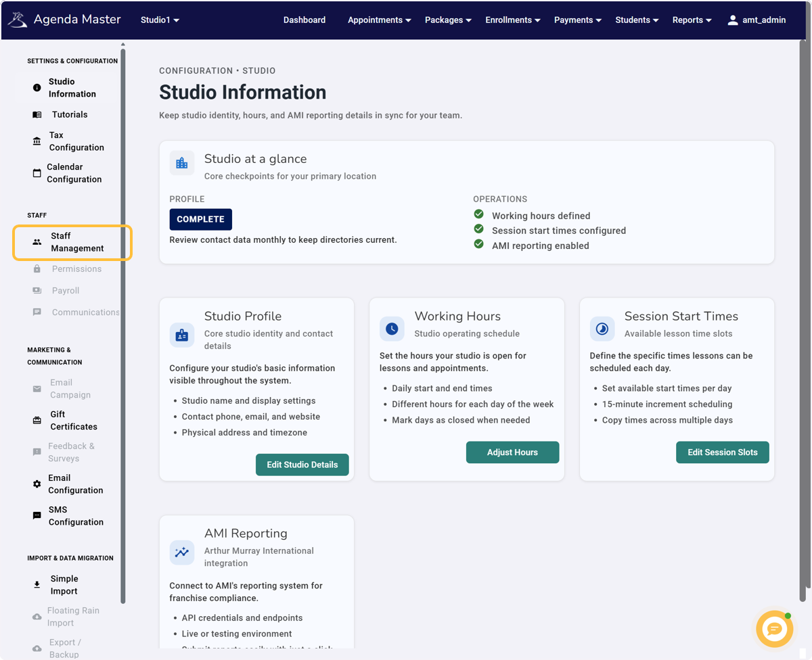Click the Session Start Times icon
This screenshot has width=812, height=660.
[602, 329]
